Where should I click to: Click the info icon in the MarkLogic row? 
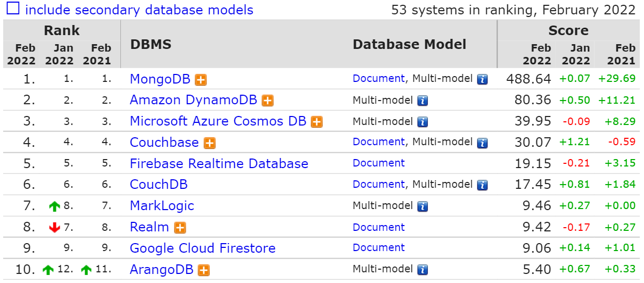tap(423, 206)
